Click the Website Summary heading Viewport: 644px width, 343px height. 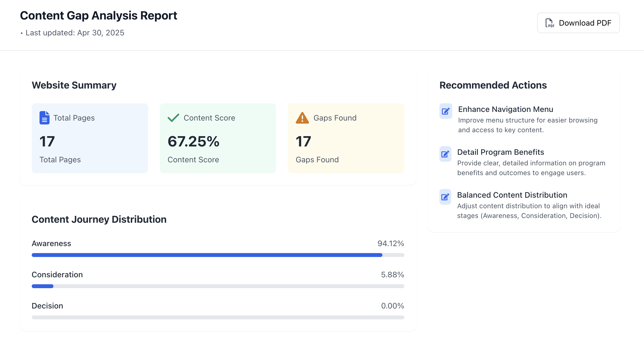click(x=74, y=85)
